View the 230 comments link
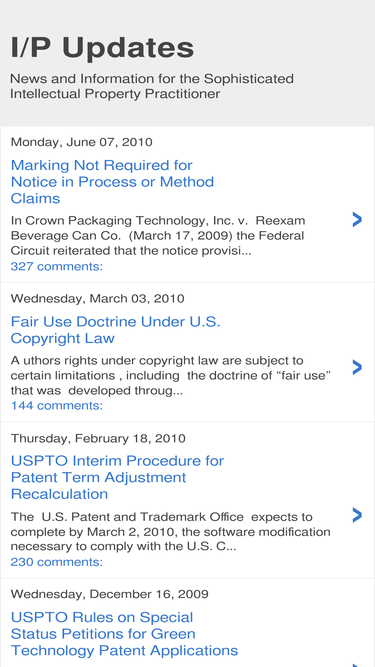This screenshot has height=667, width=375. pyautogui.click(x=57, y=562)
